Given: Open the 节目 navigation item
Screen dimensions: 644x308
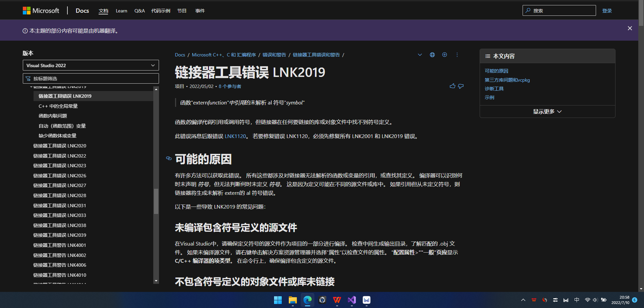Looking at the screenshot, I should point(182,11).
